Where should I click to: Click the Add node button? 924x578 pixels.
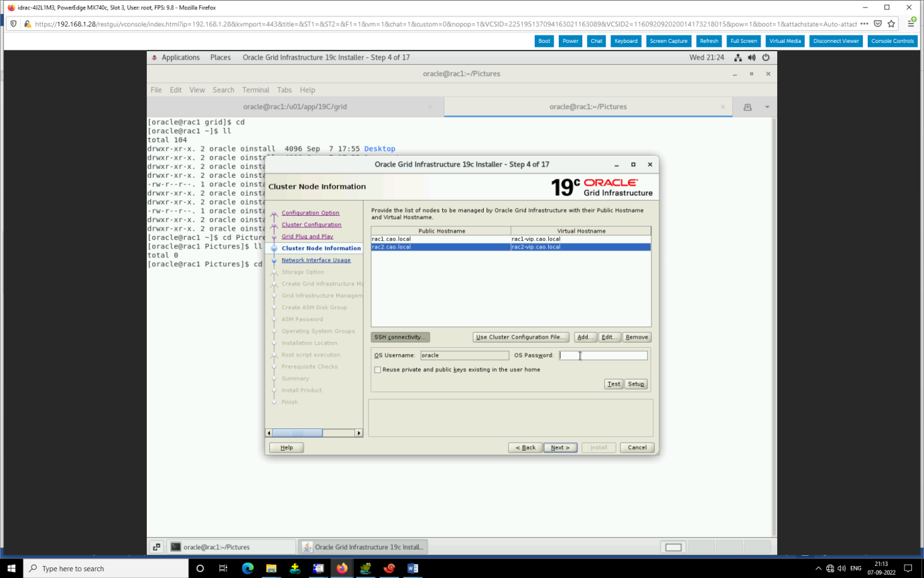click(x=585, y=337)
